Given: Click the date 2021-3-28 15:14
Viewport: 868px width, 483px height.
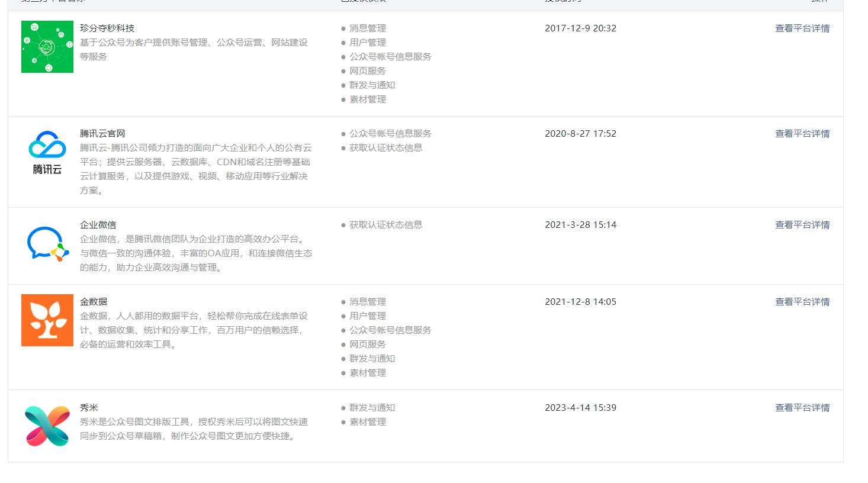Looking at the screenshot, I should [x=581, y=225].
